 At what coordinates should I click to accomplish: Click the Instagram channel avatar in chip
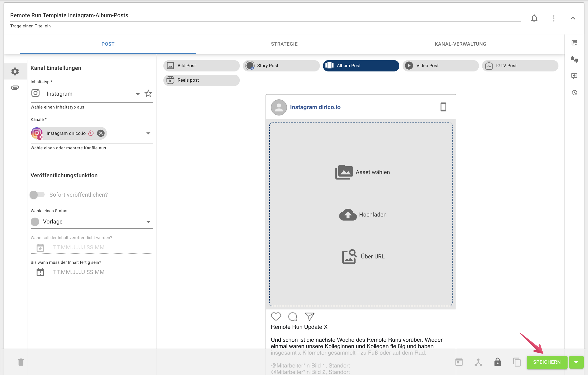click(x=37, y=133)
